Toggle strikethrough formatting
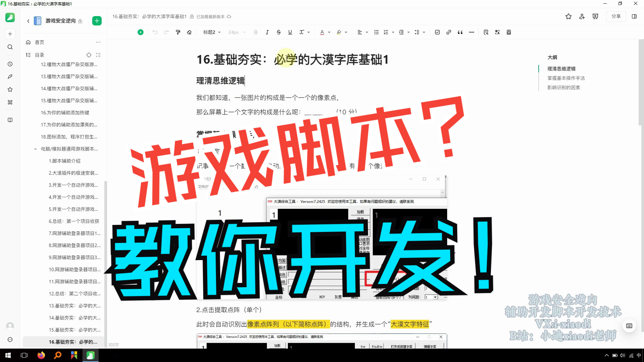 pos(279,32)
